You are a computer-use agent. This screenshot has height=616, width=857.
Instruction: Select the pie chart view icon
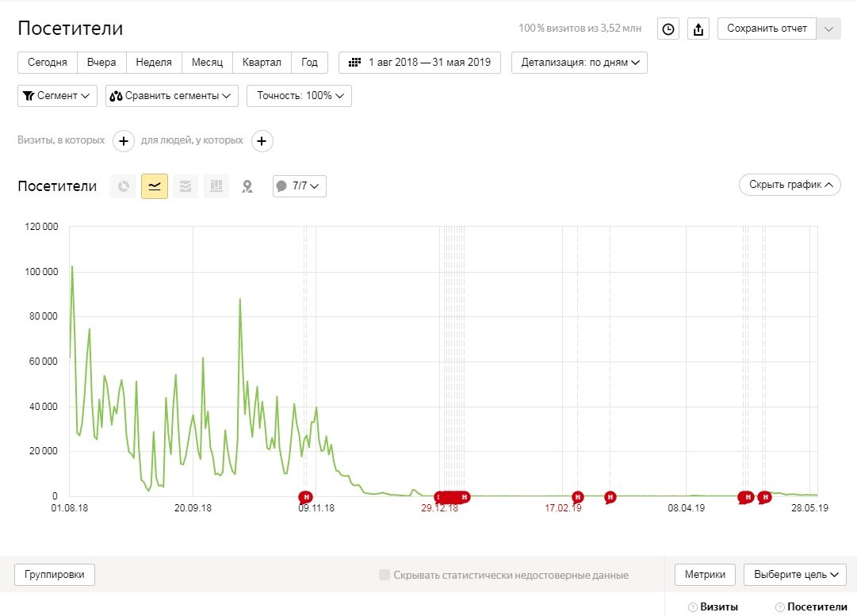coord(124,186)
